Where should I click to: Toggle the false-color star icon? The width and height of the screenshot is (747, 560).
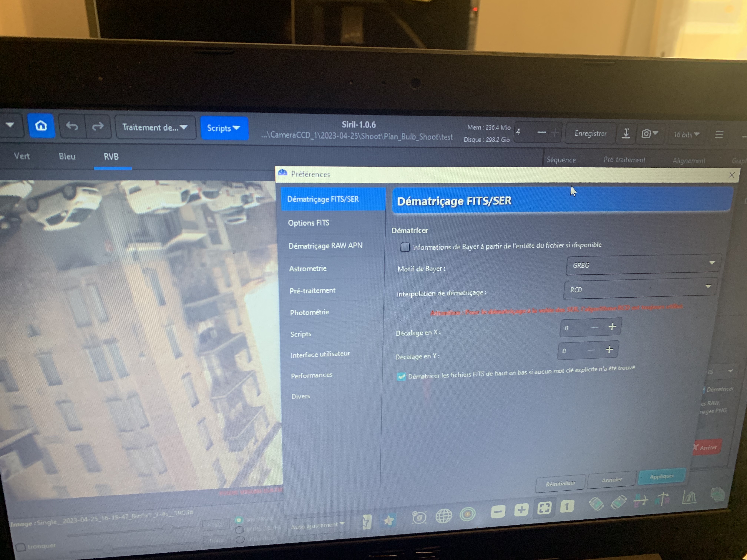tap(389, 520)
